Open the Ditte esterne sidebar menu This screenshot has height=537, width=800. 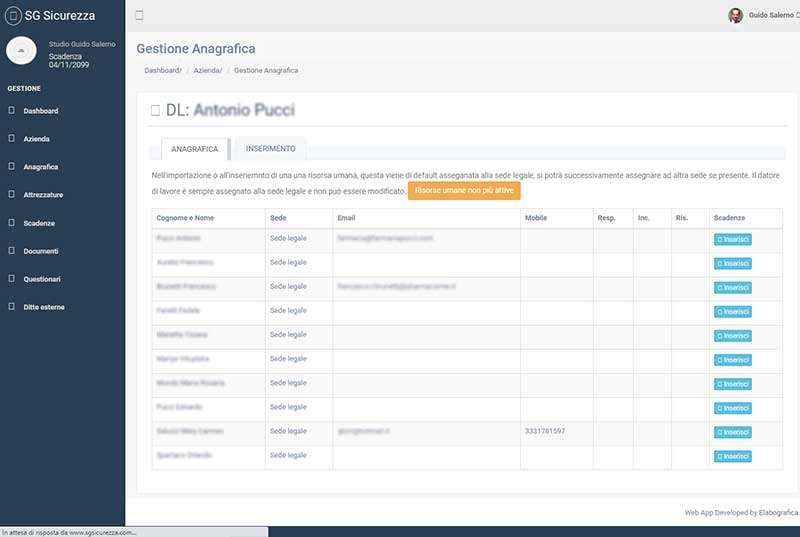44,307
